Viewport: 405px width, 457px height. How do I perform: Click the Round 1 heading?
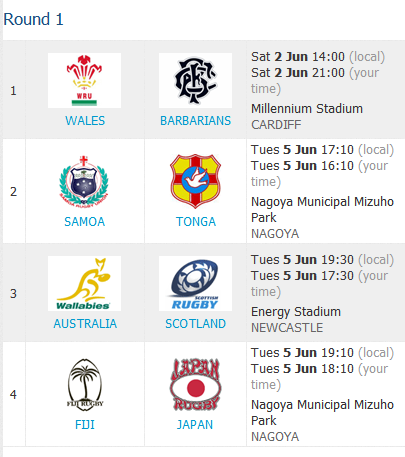(x=33, y=19)
